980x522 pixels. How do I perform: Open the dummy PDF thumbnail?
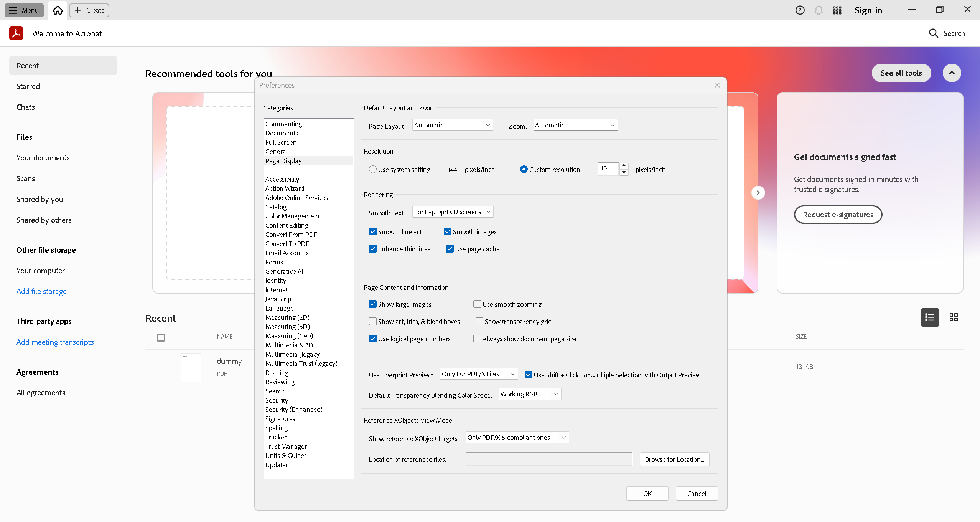(x=191, y=367)
